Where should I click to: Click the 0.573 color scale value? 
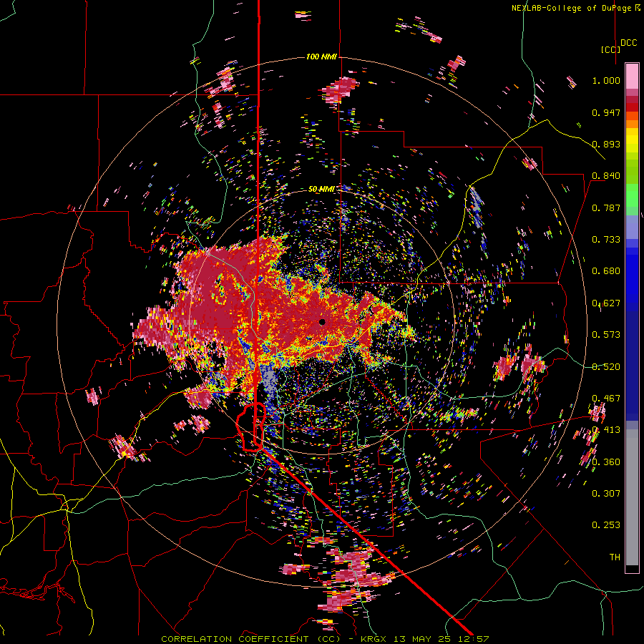(606, 335)
